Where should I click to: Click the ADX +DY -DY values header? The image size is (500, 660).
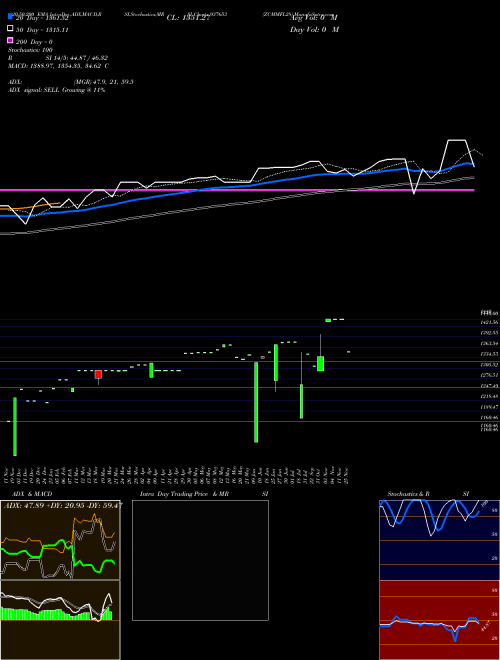point(63,505)
